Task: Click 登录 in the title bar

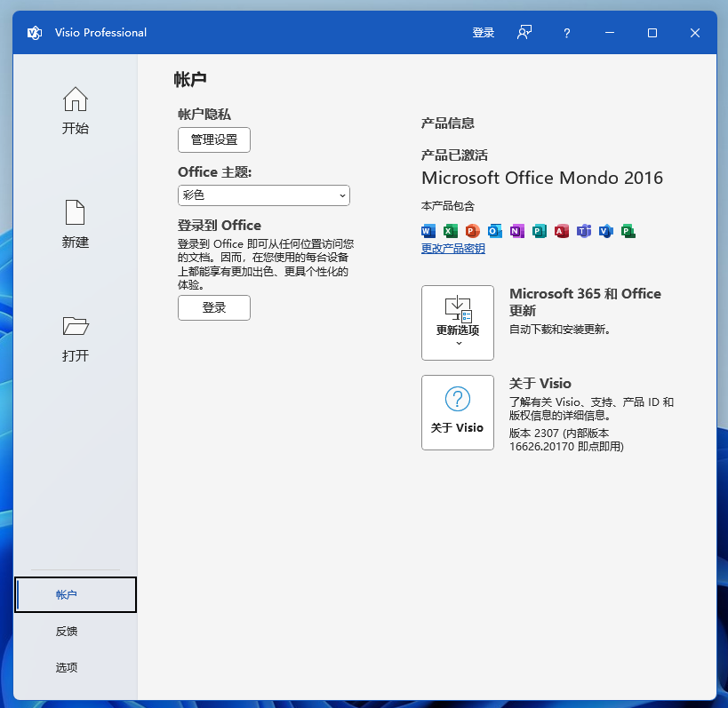Action: coord(483,33)
